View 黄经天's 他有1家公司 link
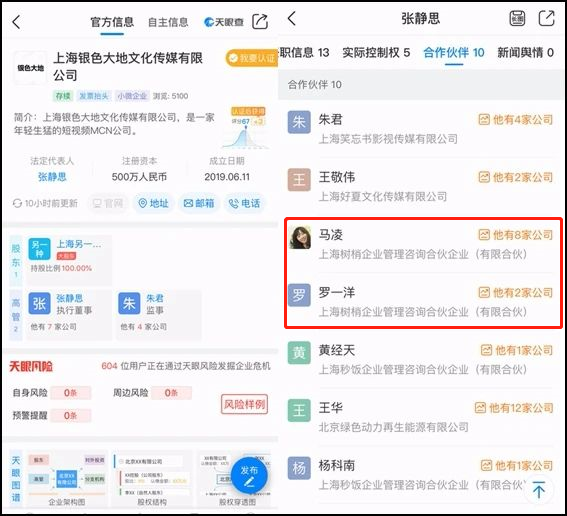This screenshot has height=516, width=567. [517, 350]
